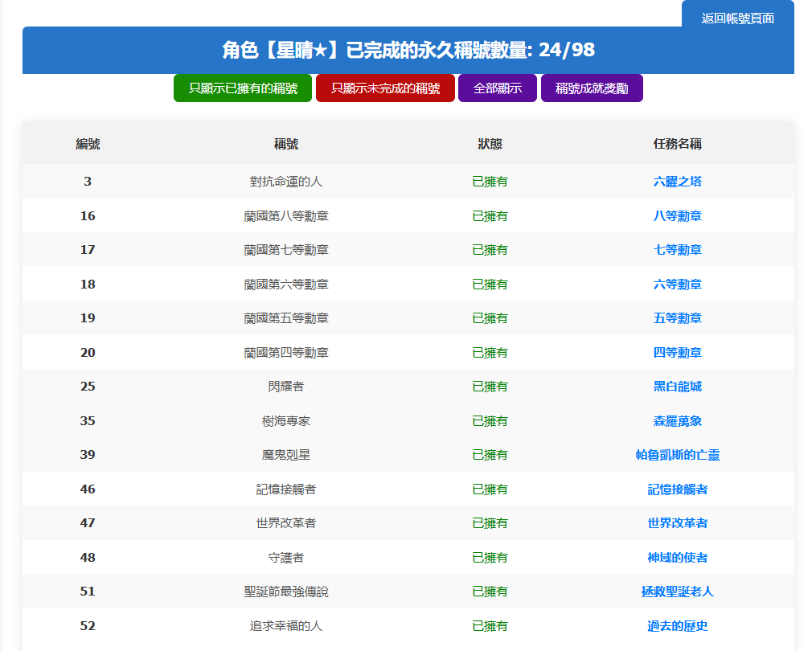Select the 全部顯示 button
This screenshot has width=812, height=651.
[497, 88]
